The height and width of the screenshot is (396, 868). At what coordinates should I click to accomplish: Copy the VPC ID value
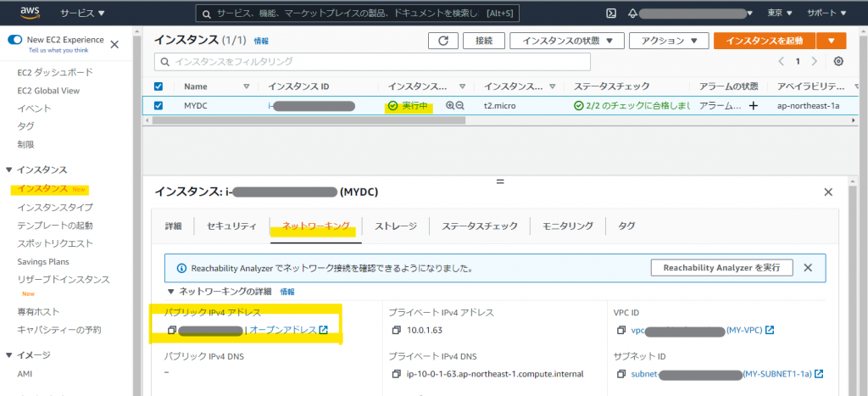(620, 330)
